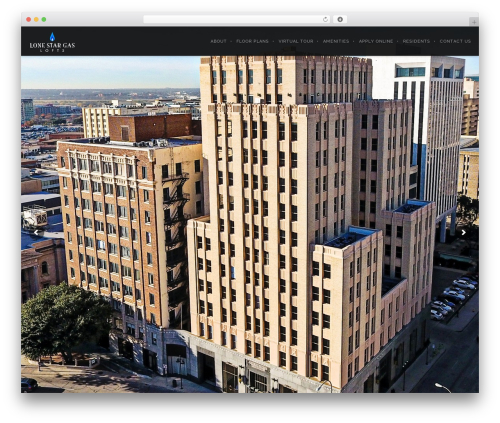Screen dimensions: 500x423
Task: Select Virtual Tour in navigation
Action: tap(296, 41)
